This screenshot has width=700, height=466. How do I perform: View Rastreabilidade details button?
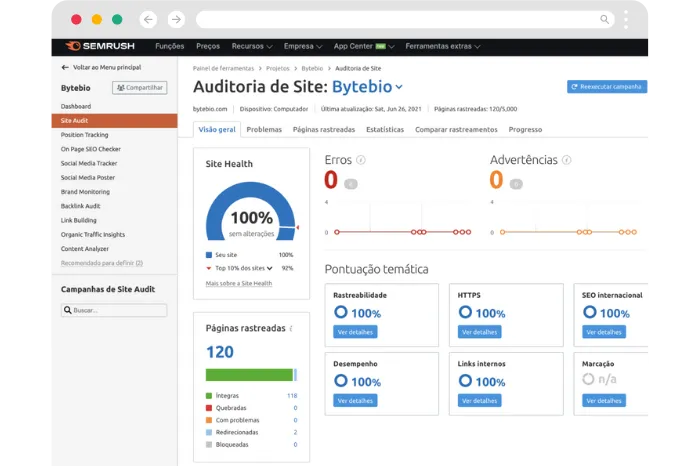point(355,332)
